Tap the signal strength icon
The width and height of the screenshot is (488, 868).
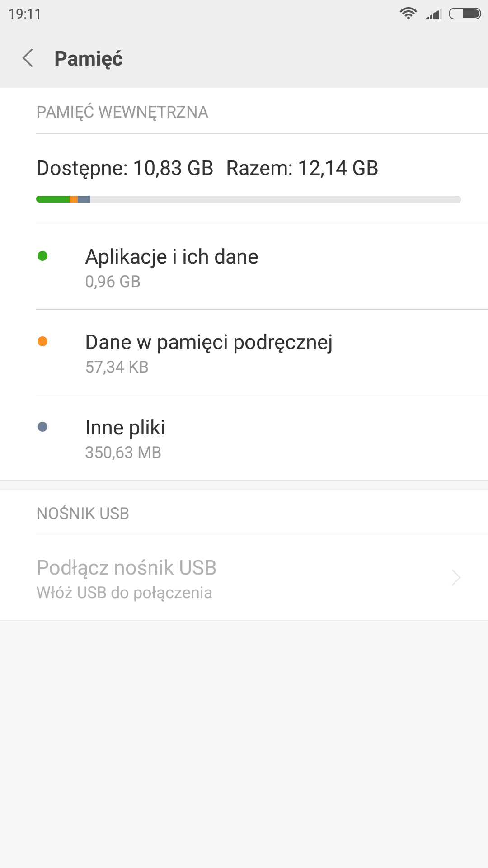[x=433, y=14]
